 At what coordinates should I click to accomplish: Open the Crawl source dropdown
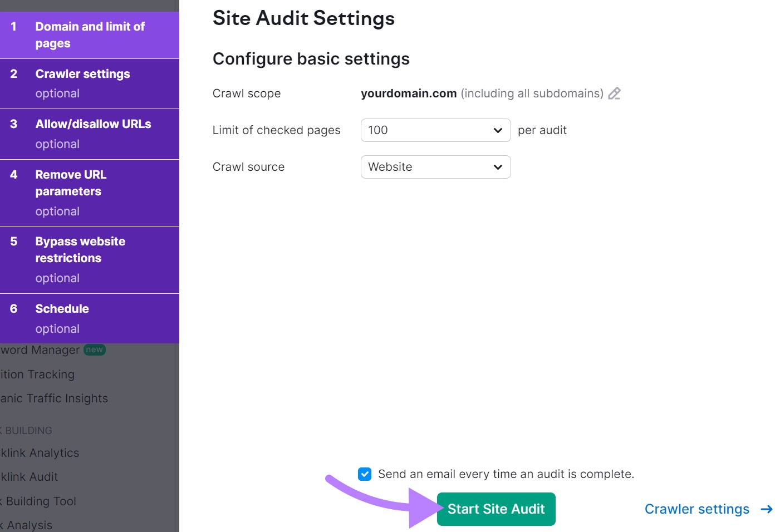[435, 167]
